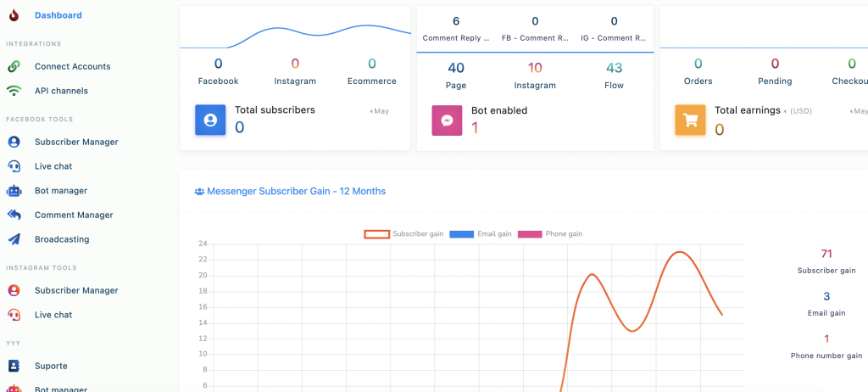
Task: Open the Broadcasting menu item
Action: (x=62, y=239)
